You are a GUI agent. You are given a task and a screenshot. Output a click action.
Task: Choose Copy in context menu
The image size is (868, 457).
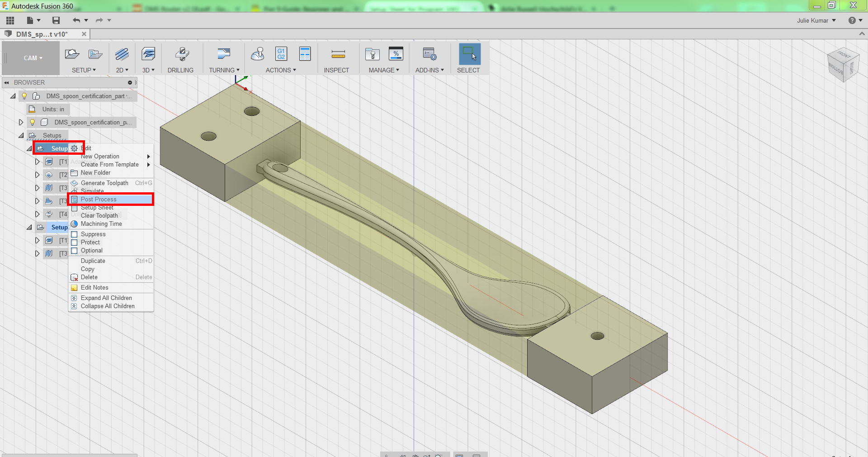click(111, 269)
